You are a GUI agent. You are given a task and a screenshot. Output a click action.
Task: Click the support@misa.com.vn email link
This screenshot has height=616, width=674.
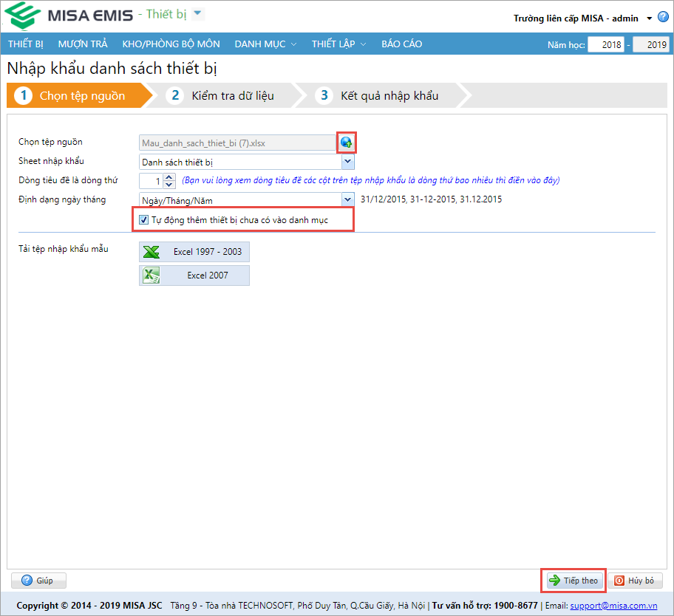[x=613, y=605]
